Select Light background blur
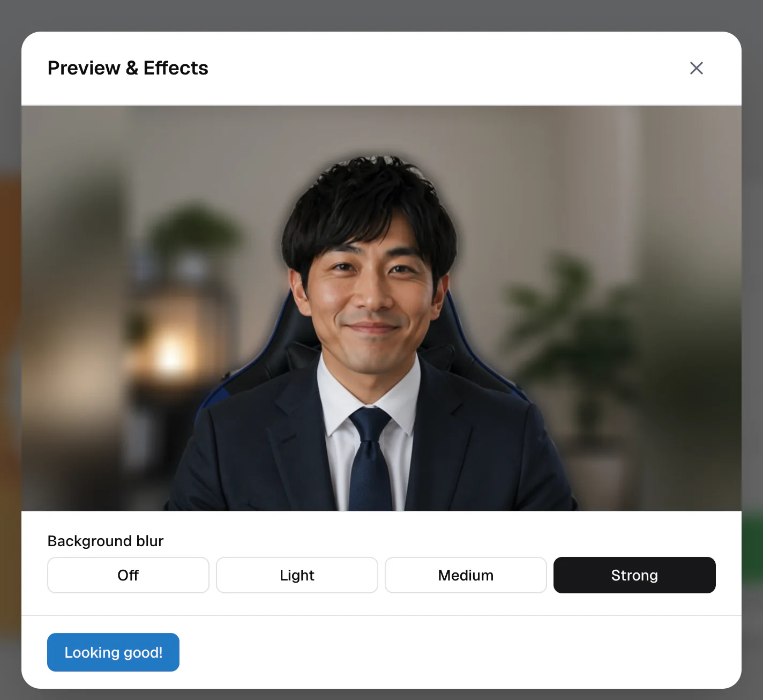The height and width of the screenshot is (700, 763). coord(297,575)
